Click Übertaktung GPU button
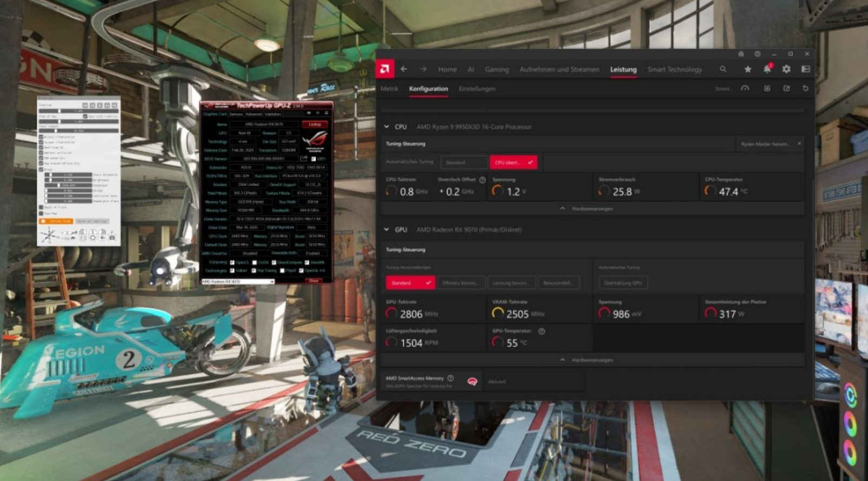Image resolution: width=868 pixels, height=481 pixels. coord(623,283)
